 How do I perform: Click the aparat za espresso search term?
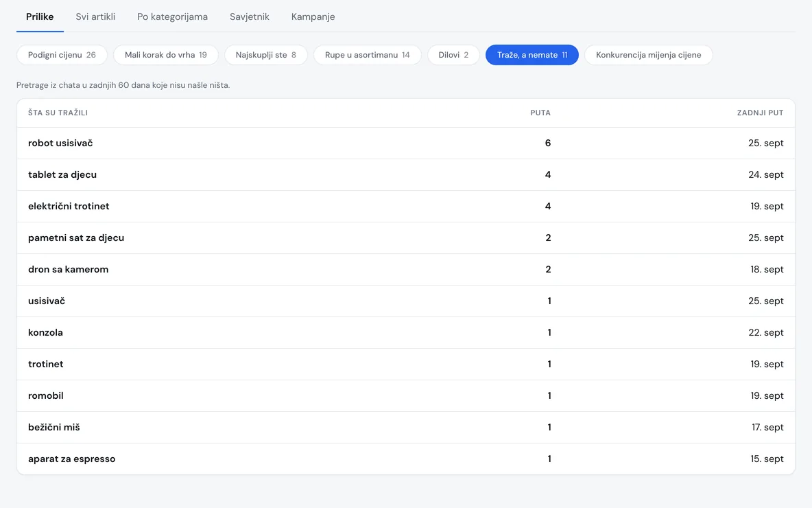71,459
